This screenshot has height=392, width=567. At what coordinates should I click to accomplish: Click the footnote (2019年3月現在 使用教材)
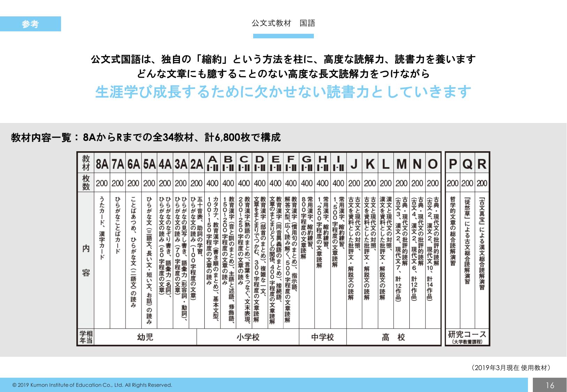tap(511, 368)
